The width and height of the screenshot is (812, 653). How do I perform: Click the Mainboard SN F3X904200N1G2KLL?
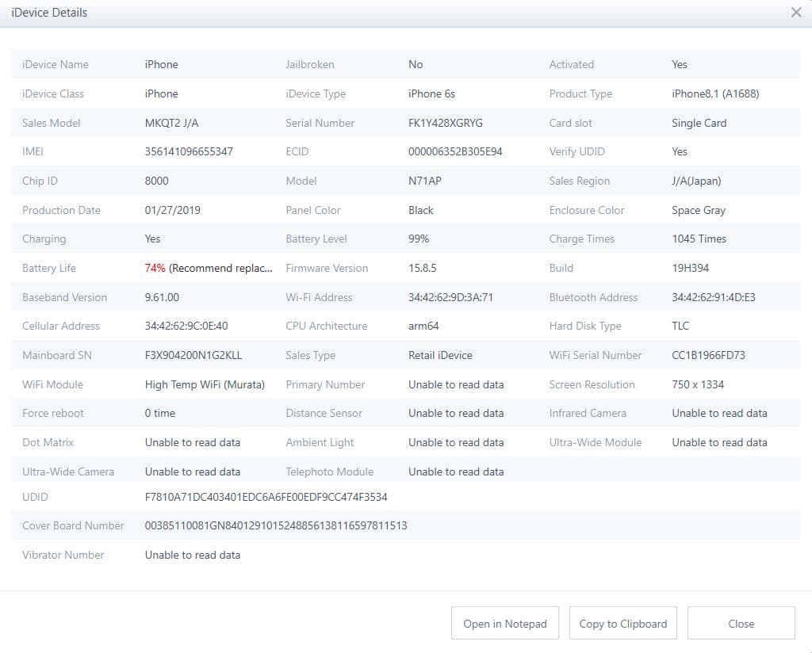tap(193, 355)
